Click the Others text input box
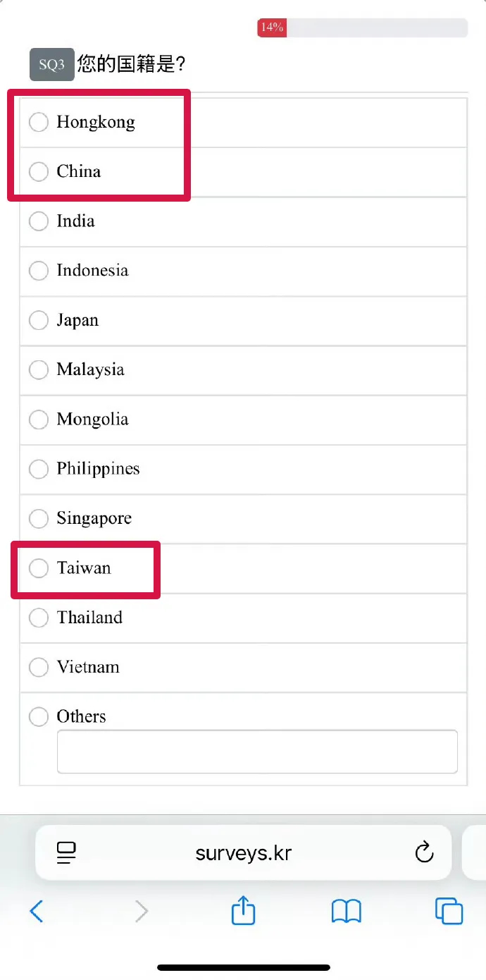 pos(257,752)
